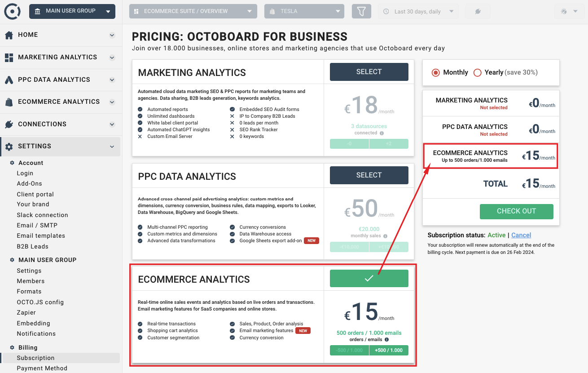Increase PPC monthly sales by +€10.000
Screen dimensions: 588x373
coord(389,247)
